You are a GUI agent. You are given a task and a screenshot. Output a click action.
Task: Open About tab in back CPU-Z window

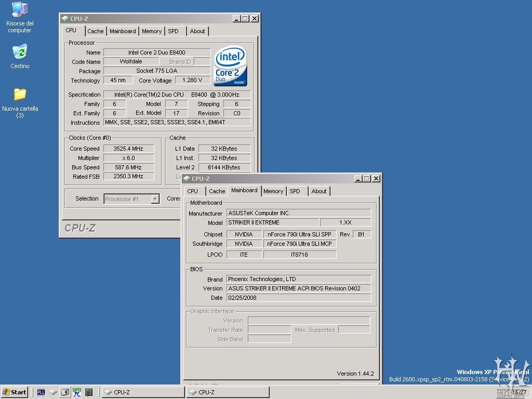pos(197,31)
